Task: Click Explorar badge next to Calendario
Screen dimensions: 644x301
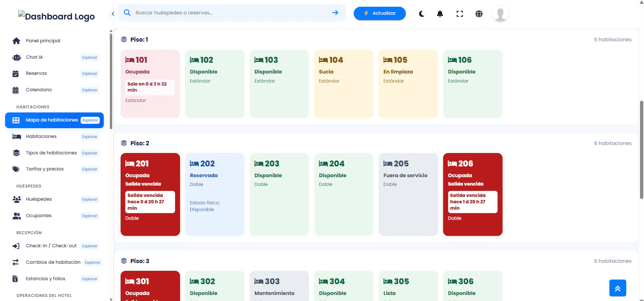Action: (x=90, y=90)
